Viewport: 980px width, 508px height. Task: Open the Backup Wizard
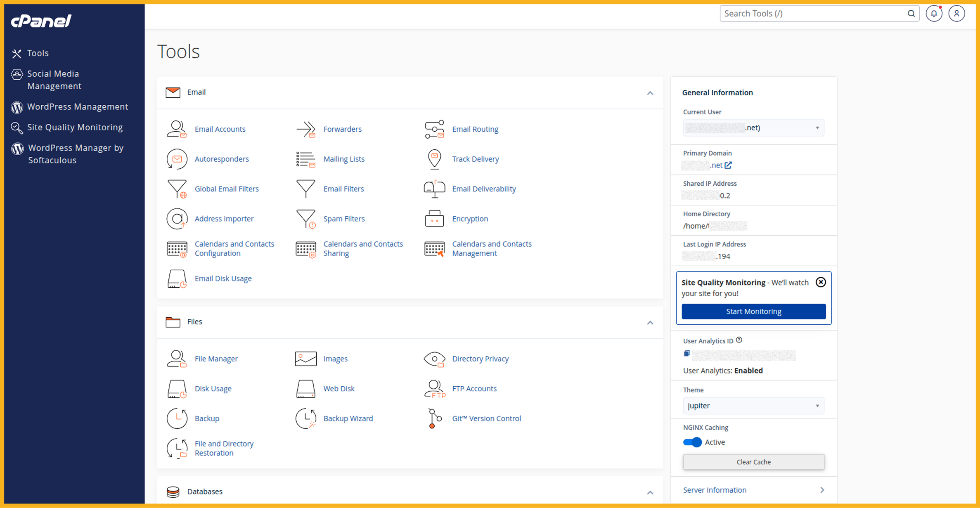click(x=348, y=418)
